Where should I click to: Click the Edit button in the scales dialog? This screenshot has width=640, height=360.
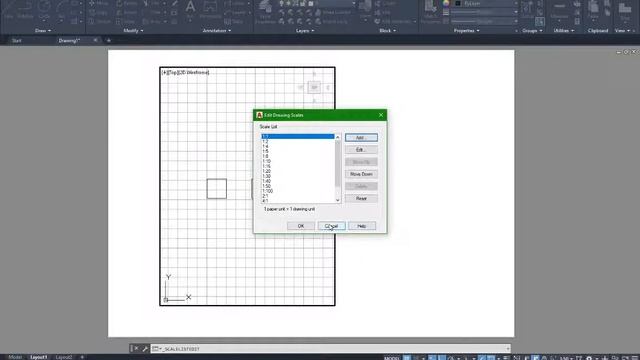(361, 150)
